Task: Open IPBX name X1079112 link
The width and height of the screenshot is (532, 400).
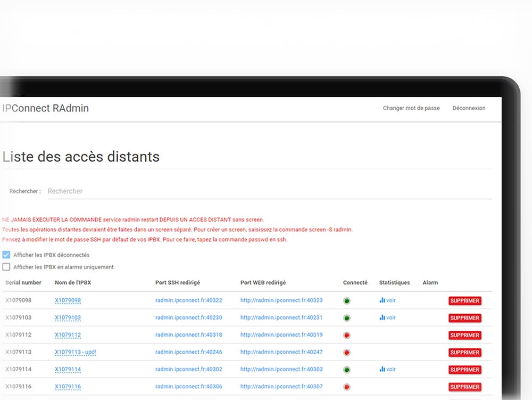Action: 68,335
